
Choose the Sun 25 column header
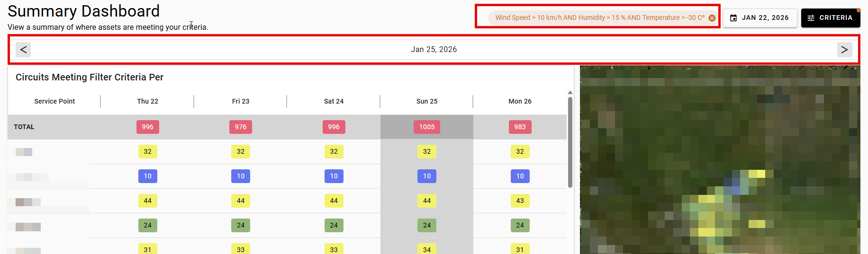(426, 101)
